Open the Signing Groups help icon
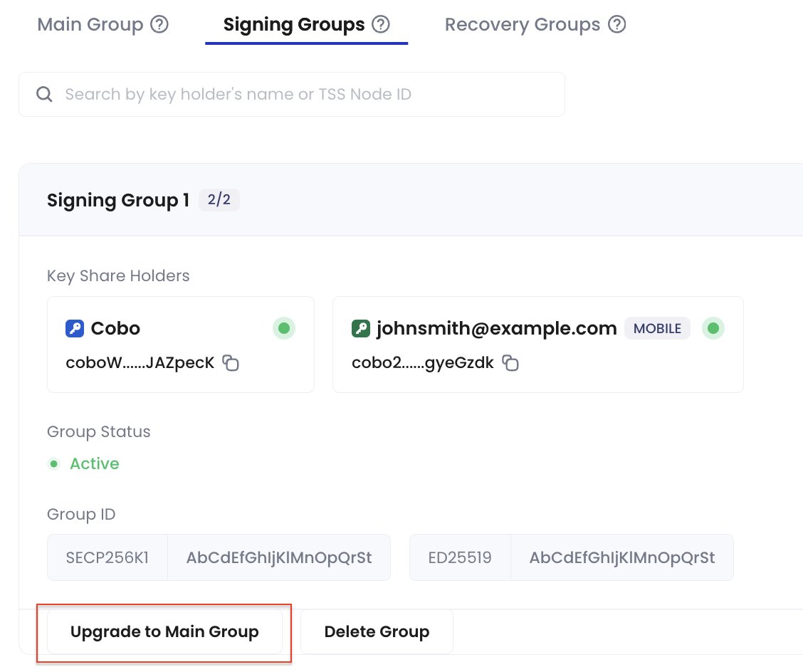 [x=381, y=24]
